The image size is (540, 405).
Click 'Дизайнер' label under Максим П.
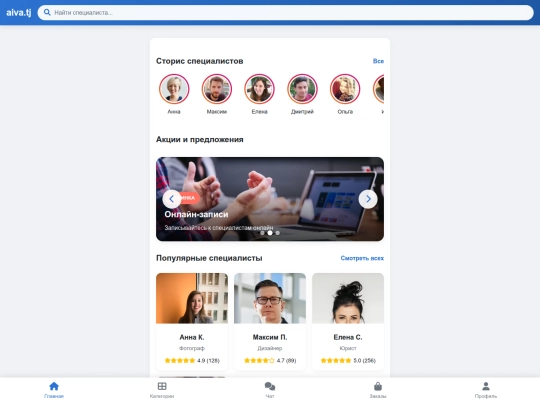(x=270, y=348)
